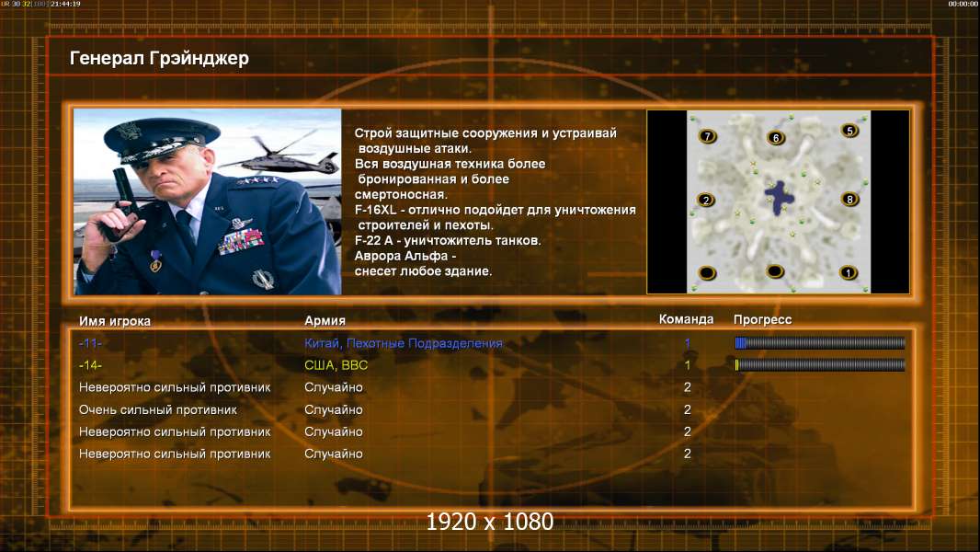The height and width of the screenshot is (552, 980).
Task: Click 'Очень сильный противник' player row
Action: click(x=158, y=410)
